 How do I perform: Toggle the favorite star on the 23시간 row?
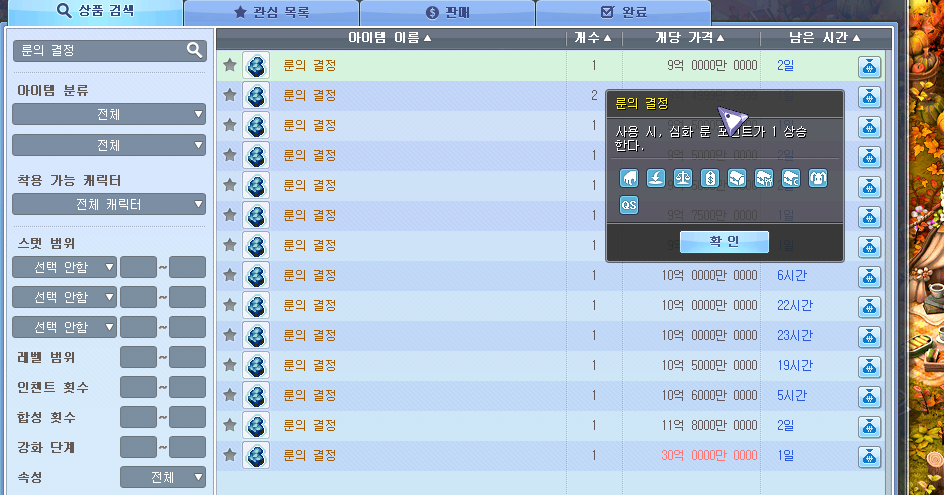click(x=229, y=335)
